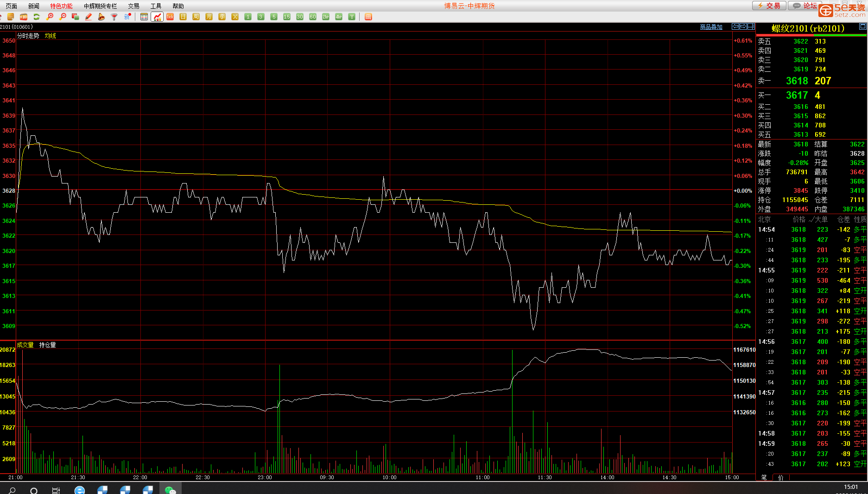Click the 卖一 price 3618
Screen dimensions: 868x494
point(797,81)
